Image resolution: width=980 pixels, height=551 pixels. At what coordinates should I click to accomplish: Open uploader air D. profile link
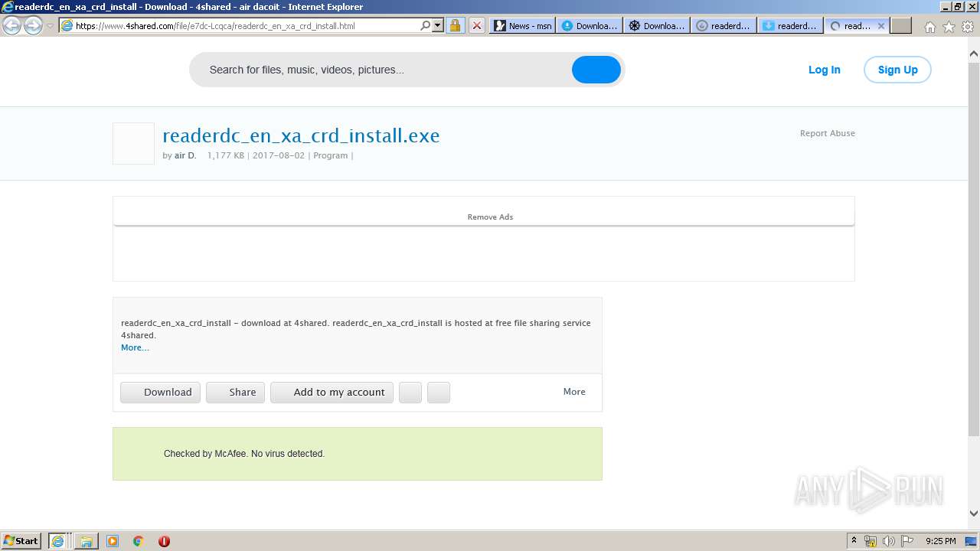(185, 155)
